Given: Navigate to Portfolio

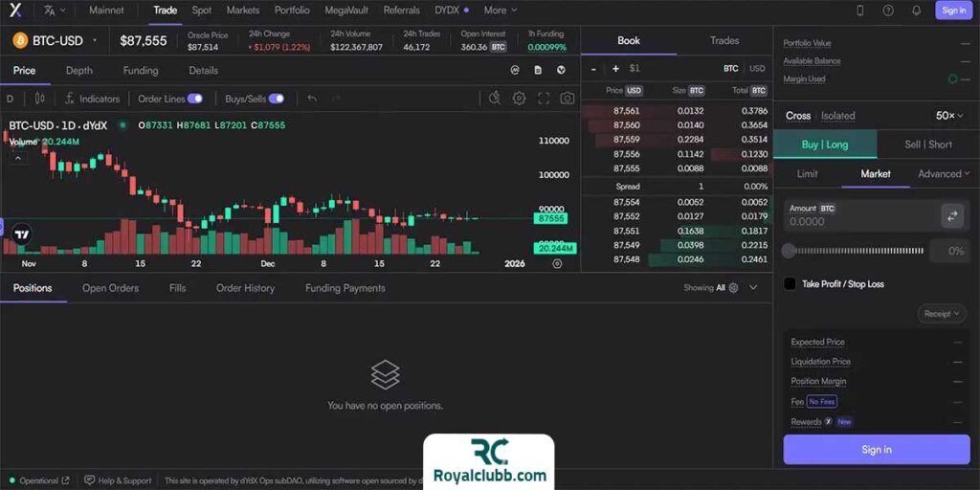Looking at the screenshot, I should [292, 10].
